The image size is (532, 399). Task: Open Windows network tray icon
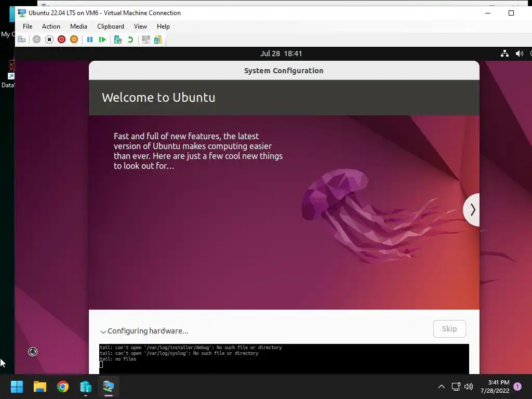456,387
